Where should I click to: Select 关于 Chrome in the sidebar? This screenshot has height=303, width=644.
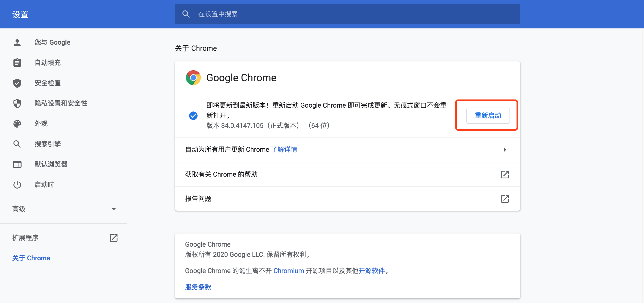coord(31,258)
